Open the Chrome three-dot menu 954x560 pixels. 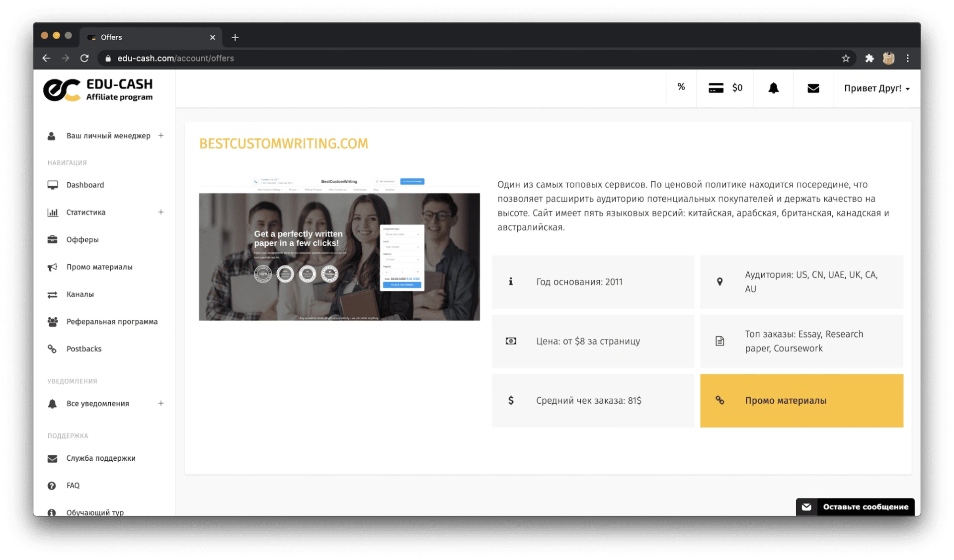coord(907,58)
